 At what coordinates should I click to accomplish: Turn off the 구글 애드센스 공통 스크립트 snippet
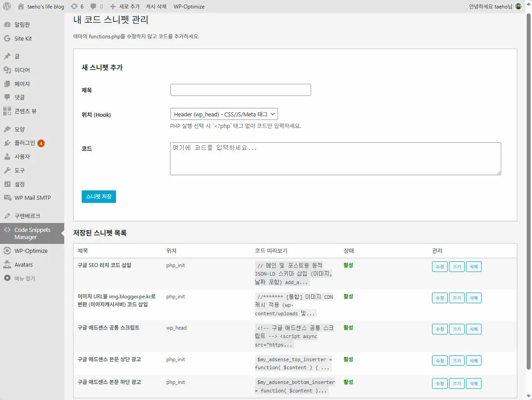point(457,329)
